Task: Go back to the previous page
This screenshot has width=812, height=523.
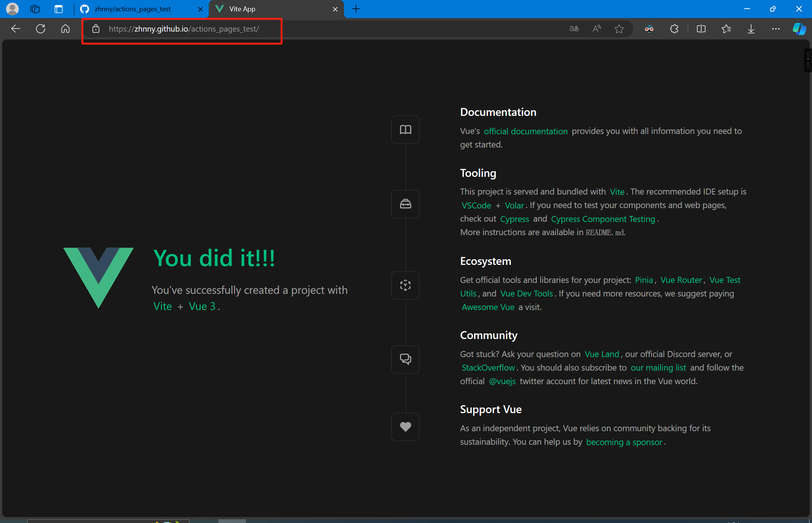Action: [15, 29]
